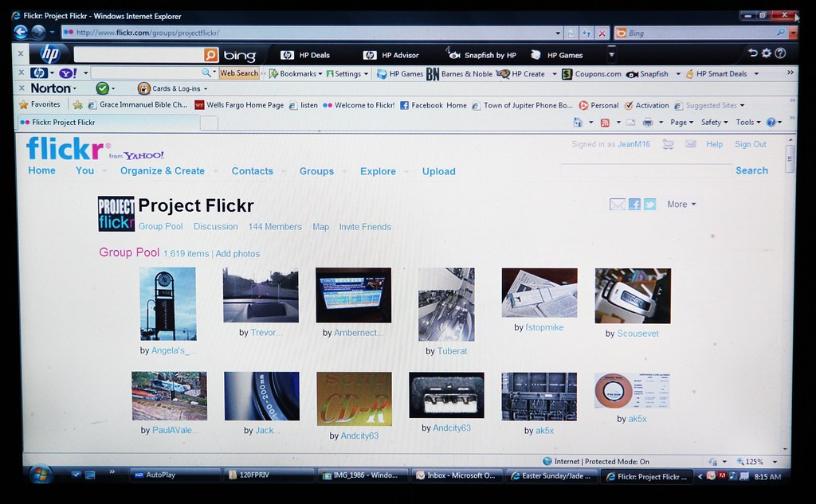Click the Upload nav link
The height and width of the screenshot is (504, 816).
tap(439, 171)
